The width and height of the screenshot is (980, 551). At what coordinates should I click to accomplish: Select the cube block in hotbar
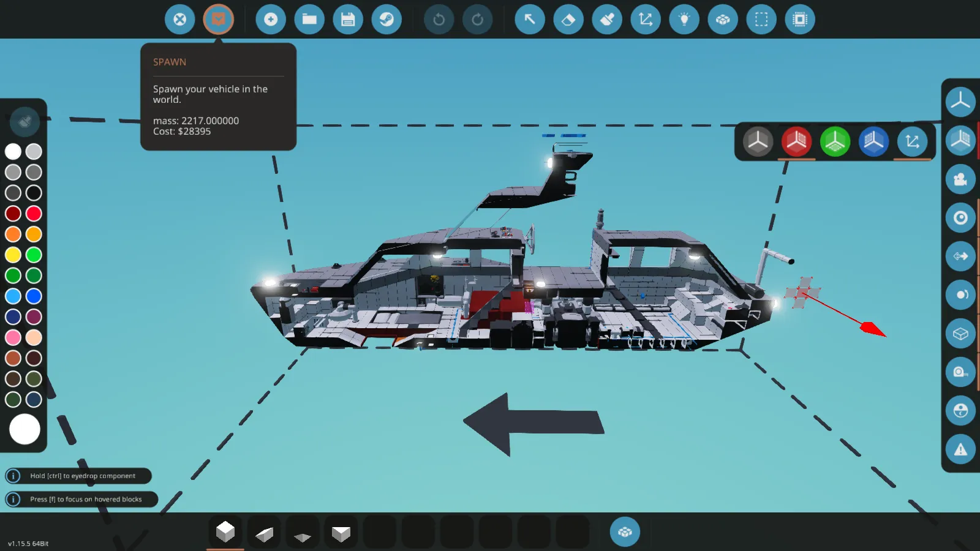click(225, 531)
